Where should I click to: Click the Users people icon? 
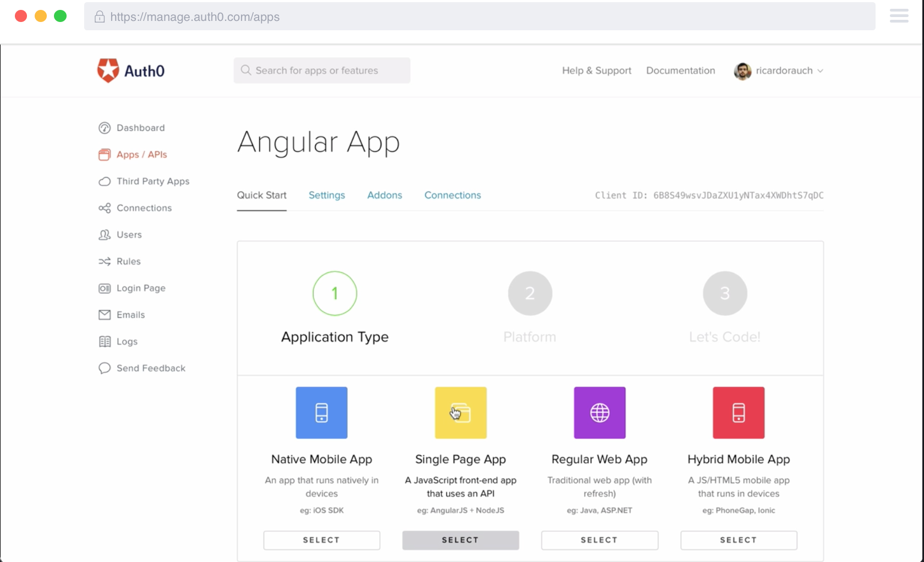pyautogui.click(x=105, y=235)
